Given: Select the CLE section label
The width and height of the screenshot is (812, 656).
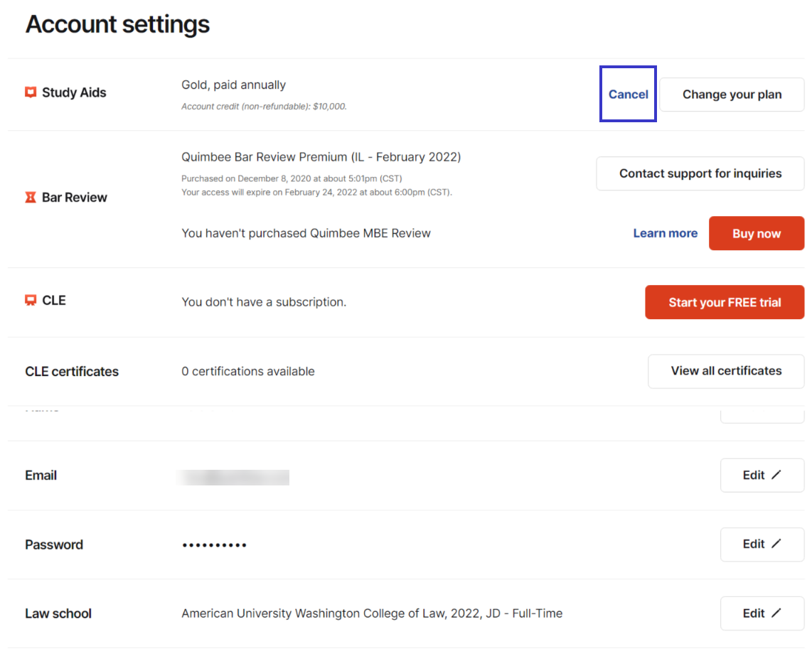Looking at the screenshot, I should pyautogui.click(x=54, y=301).
